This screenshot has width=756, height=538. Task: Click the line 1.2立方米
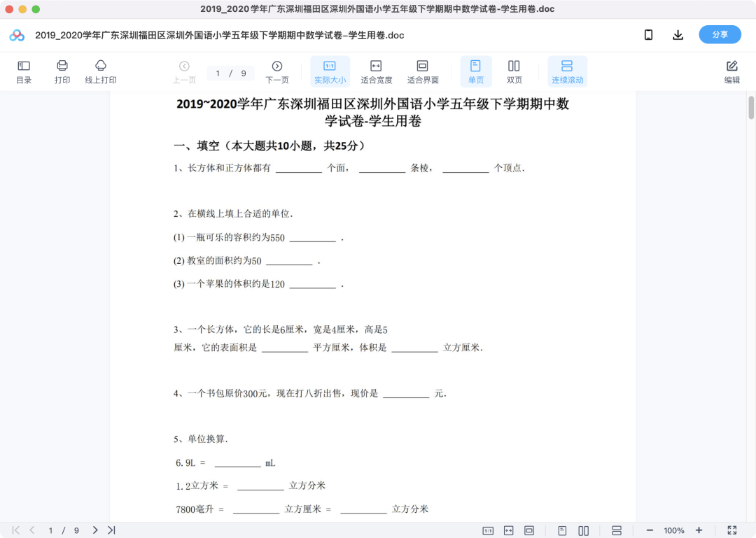[251, 486]
